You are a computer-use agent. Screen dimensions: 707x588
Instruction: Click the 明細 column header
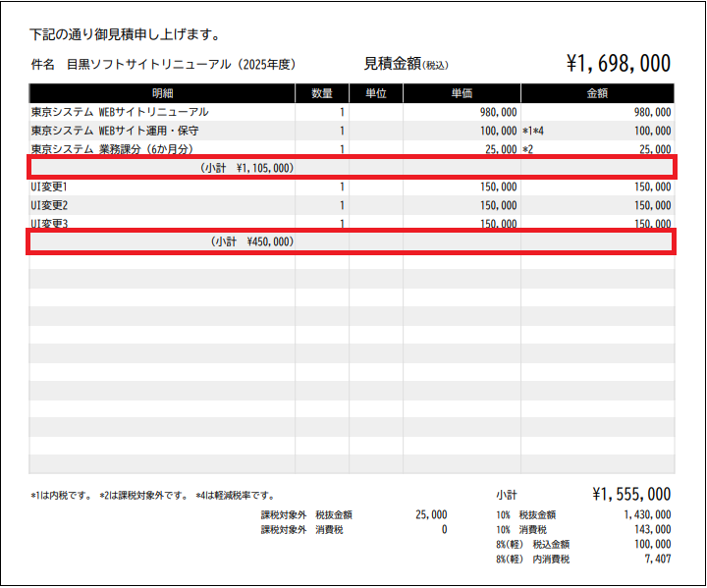[163, 93]
